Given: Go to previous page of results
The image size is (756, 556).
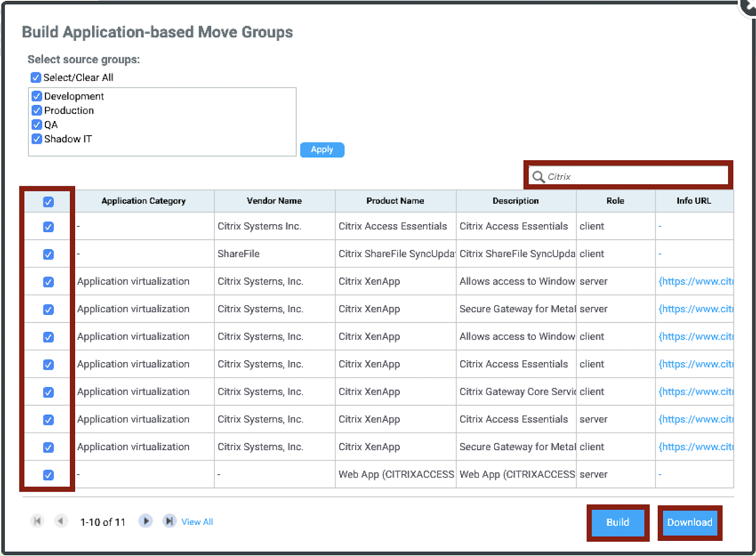Looking at the screenshot, I should [x=60, y=521].
